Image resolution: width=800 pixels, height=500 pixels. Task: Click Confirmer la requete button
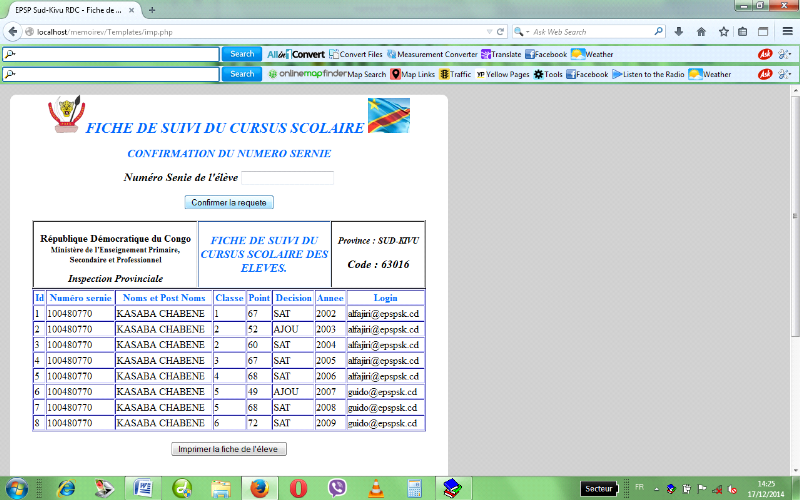point(229,202)
